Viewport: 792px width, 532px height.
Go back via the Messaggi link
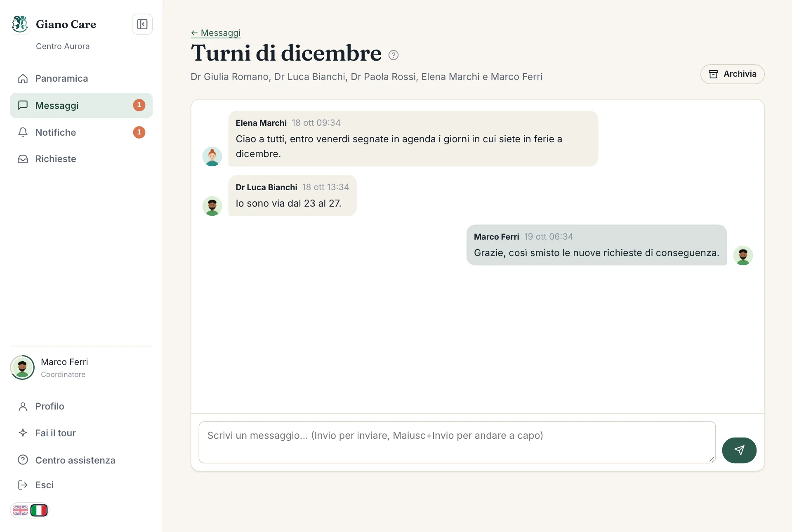click(x=216, y=33)
